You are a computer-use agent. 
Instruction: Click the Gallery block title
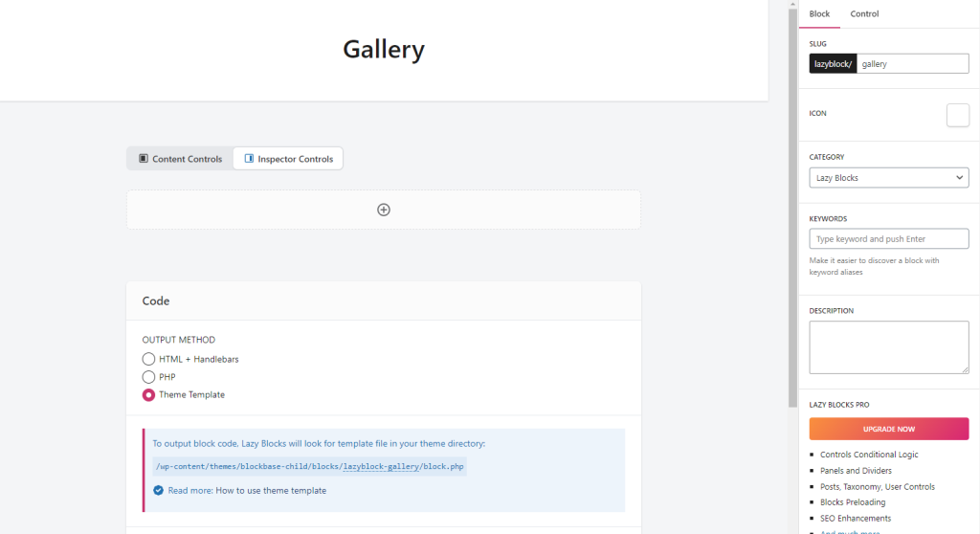tap(383, 49)
